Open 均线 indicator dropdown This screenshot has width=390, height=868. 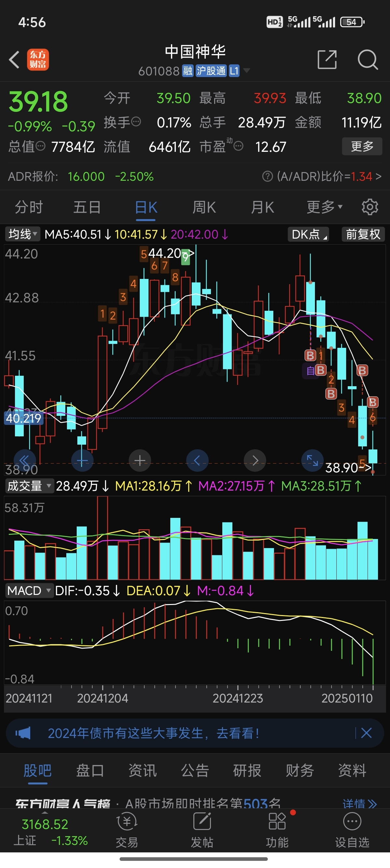click(22, 234)
